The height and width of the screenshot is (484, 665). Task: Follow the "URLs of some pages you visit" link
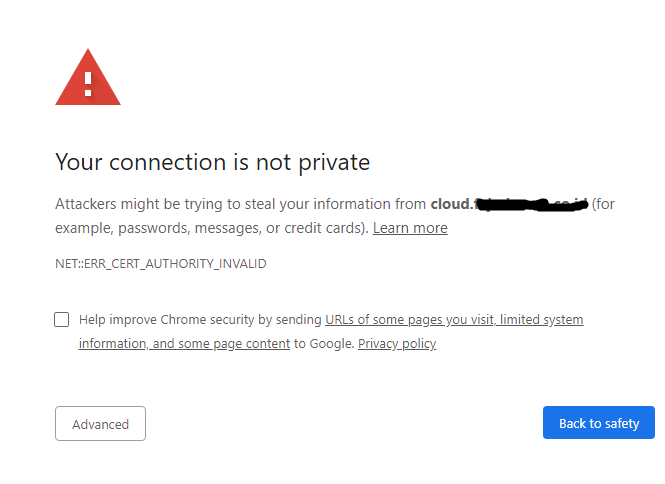click(410, 320)
